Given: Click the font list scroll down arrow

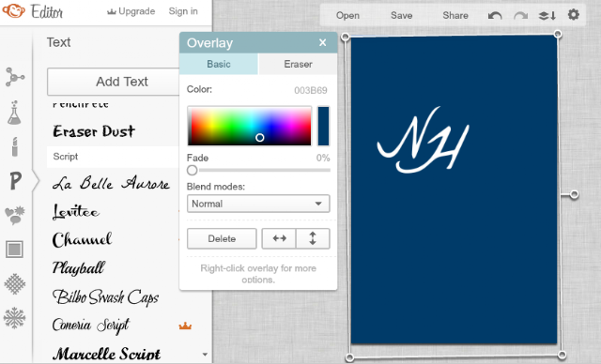Looking at the screenshot, I should point(205,355).
